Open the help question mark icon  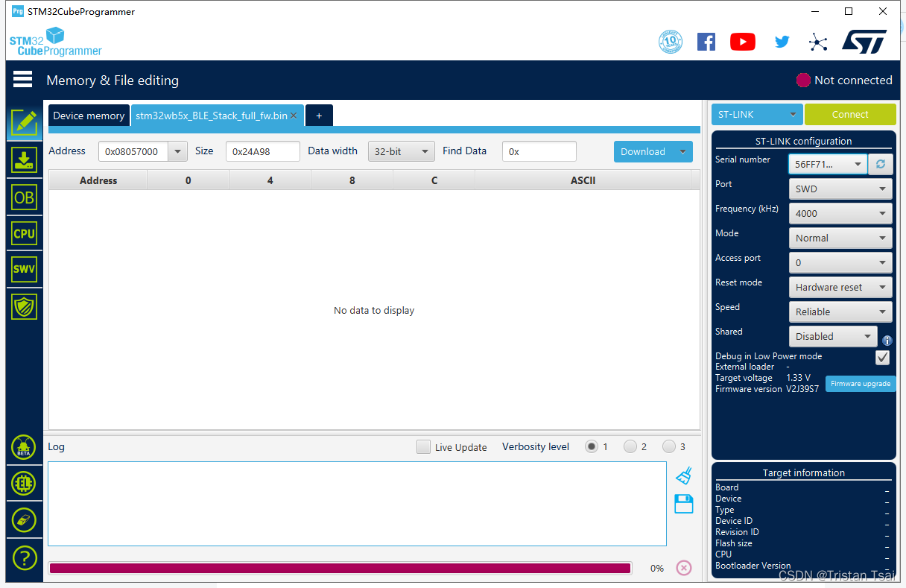24,557
